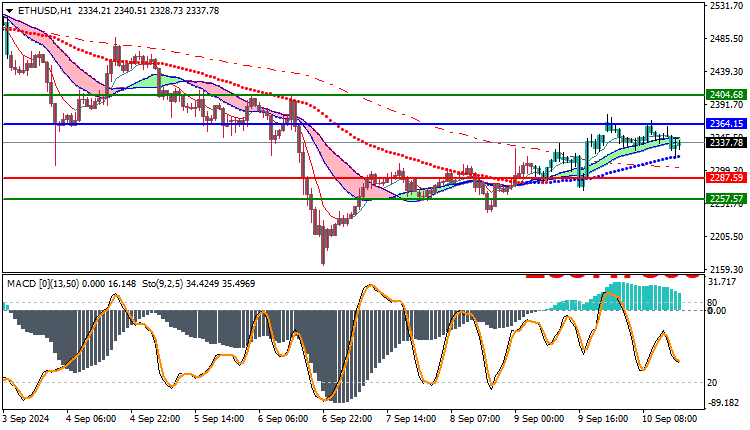Click the stochastic level 20 label
This screenshot has width=750, height=430.
click(712, 383)
